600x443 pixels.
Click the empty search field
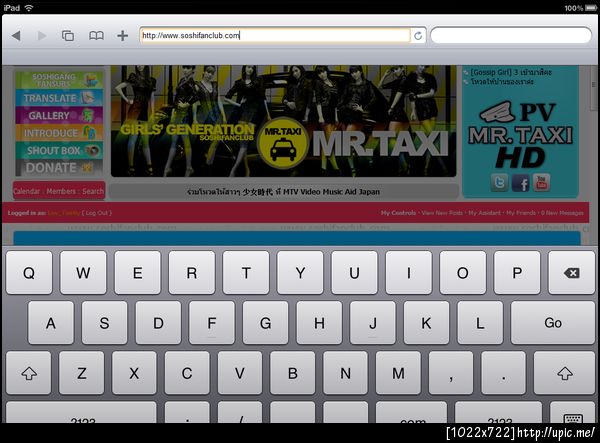pyautogui.click(x=511, y=36)
